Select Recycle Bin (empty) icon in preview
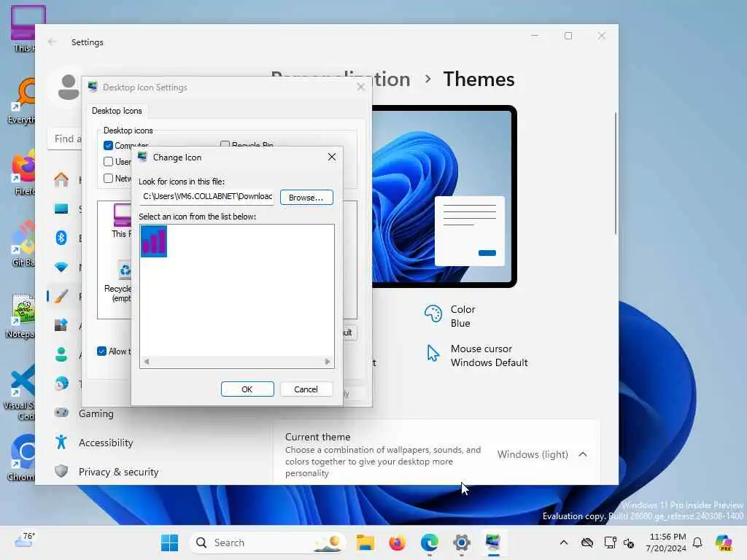This screenshot has height=560, width=747. (x=119, y=281)
